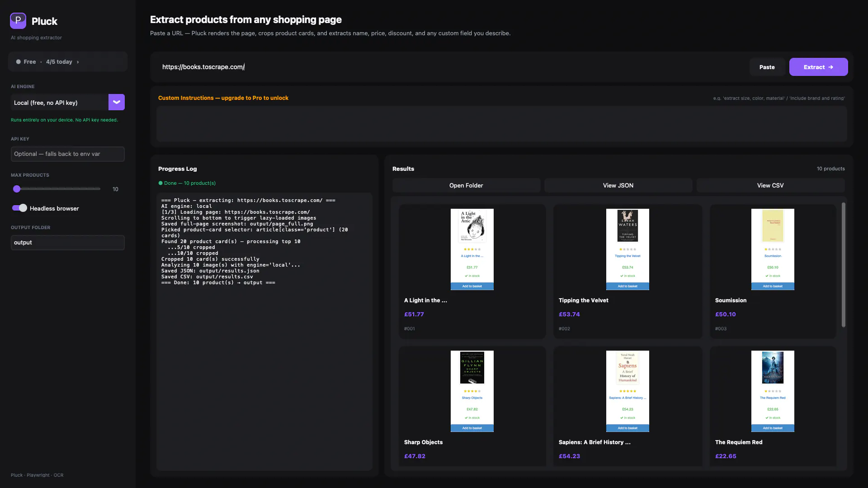
Task: Click the Max Products value 10
Action: pos(115,189)
